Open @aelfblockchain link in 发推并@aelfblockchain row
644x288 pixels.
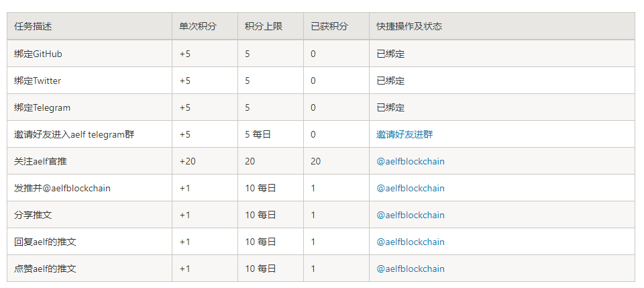410,188
